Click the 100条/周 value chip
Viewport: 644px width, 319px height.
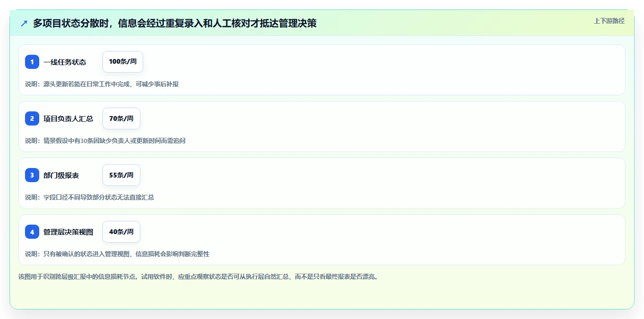[123, 62]
